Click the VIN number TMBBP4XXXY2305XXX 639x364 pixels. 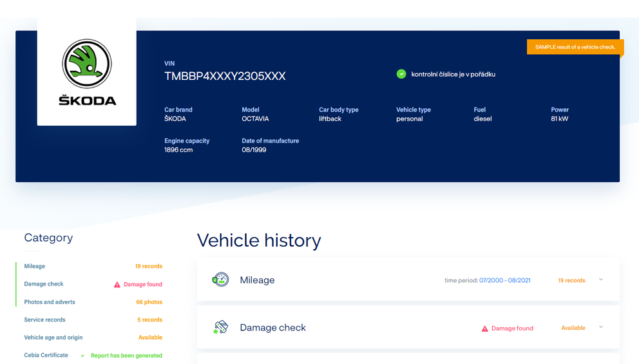[225, 76]
